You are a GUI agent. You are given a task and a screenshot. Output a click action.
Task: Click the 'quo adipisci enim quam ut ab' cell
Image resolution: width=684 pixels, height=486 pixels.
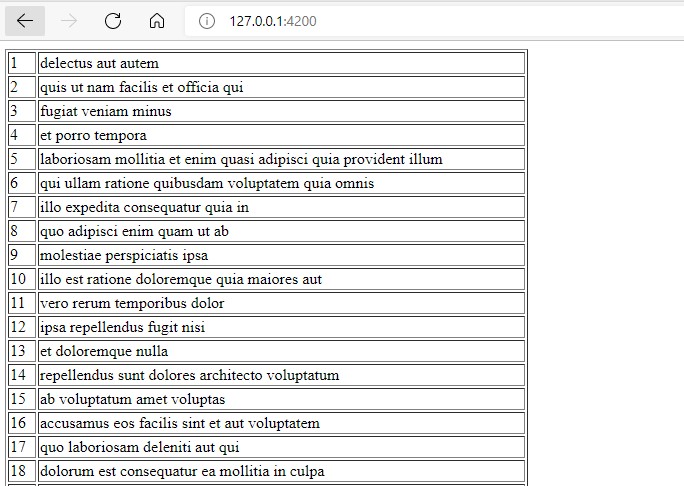(134, 231)
